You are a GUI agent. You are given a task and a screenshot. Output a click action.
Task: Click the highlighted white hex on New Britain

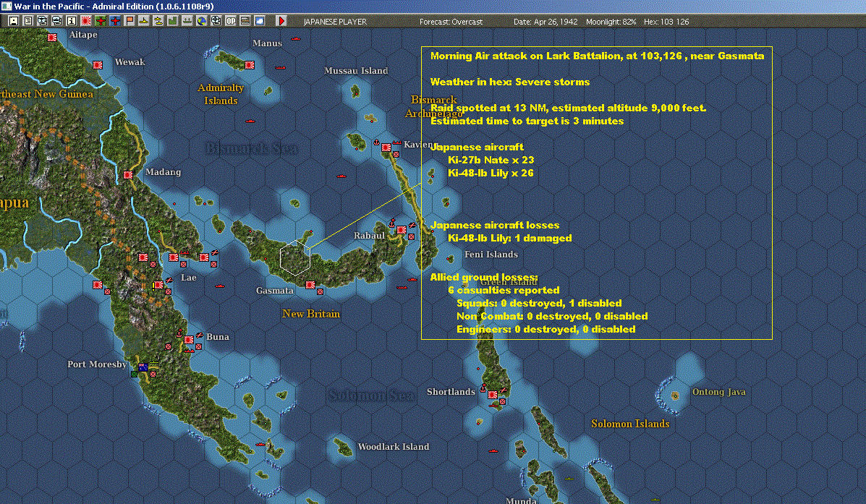click(295, 258)
